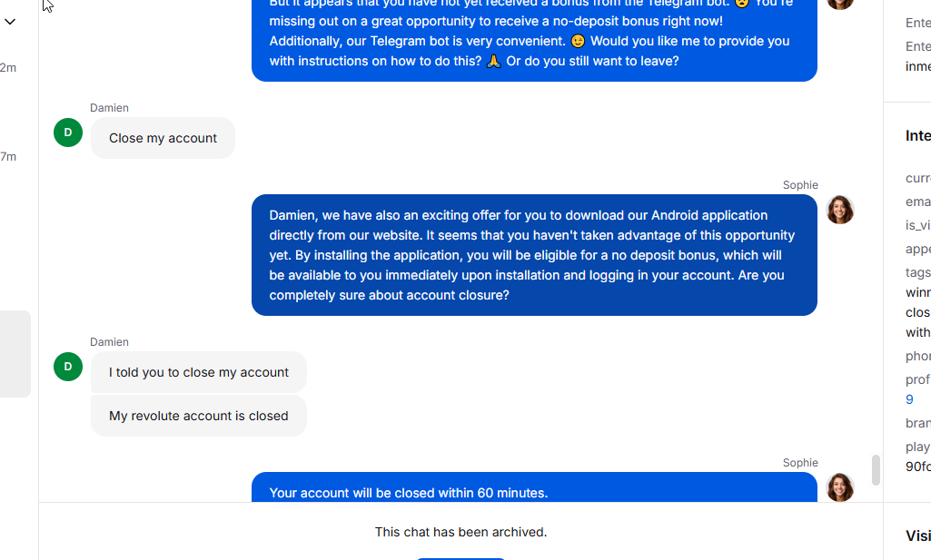The width and height of the screenshot is (931, 560).
Task: Click Damien's green avatar beside "Close my account"
Action: [68, 133]
